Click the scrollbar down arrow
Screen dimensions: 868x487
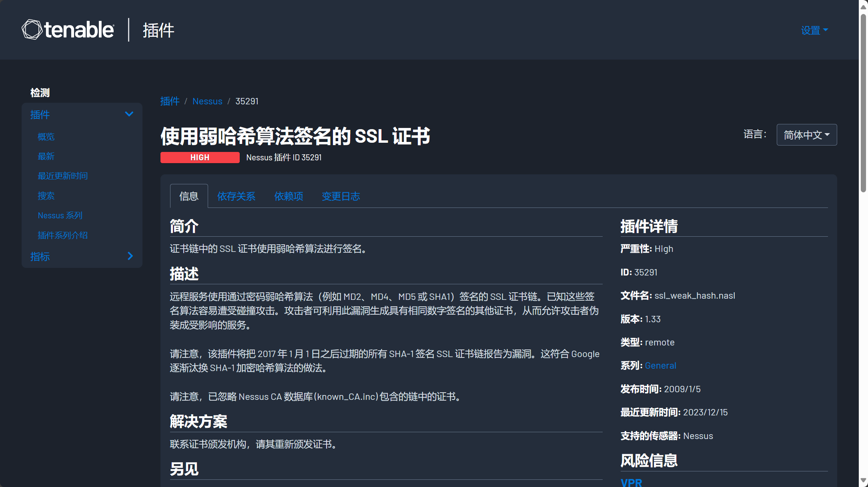tap(863, 480)
